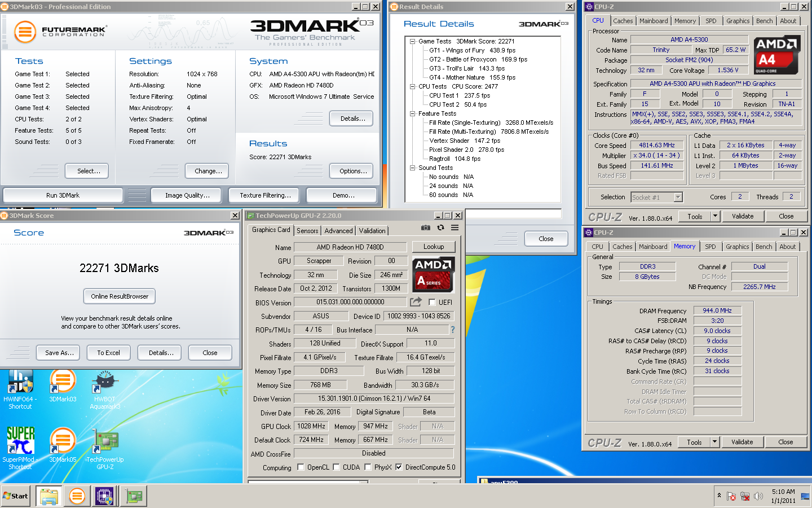Click Change... under Settings
Viewport: 812px width, 508px height.
[208, 171]
